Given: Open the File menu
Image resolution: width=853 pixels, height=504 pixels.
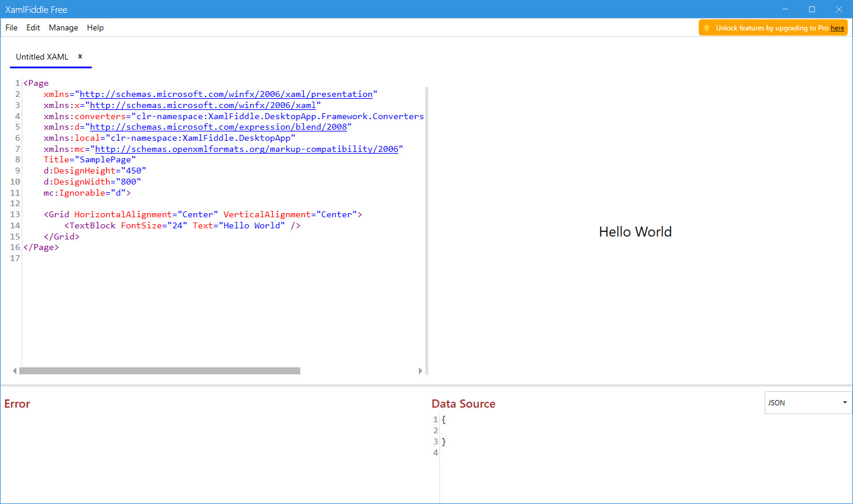Looking at the screenshot, I should (x=11, y=27).
